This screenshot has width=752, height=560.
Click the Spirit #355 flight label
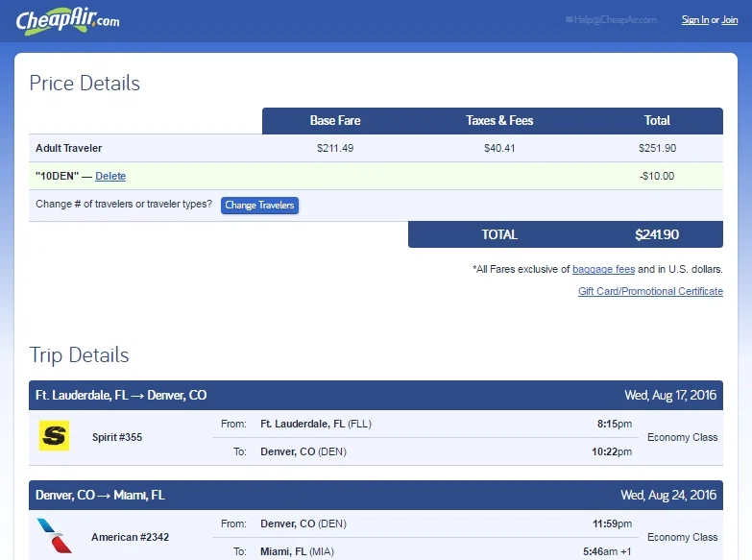[117, 437]
